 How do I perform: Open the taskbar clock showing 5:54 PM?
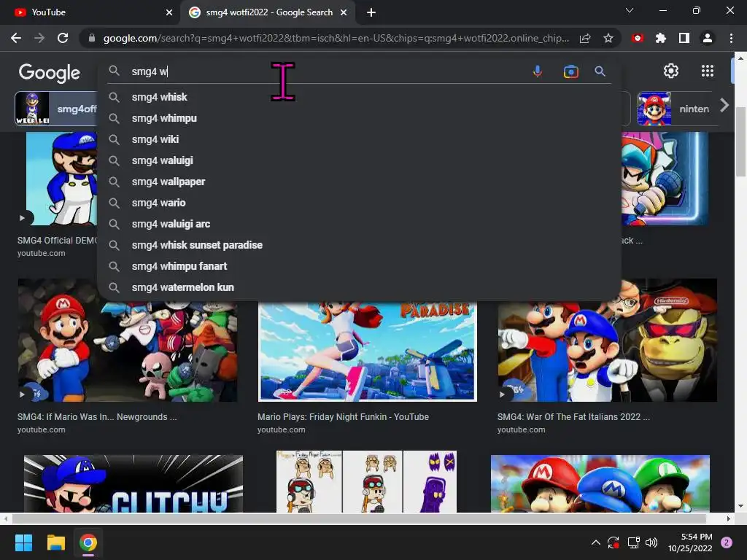[x=690, y=542]
